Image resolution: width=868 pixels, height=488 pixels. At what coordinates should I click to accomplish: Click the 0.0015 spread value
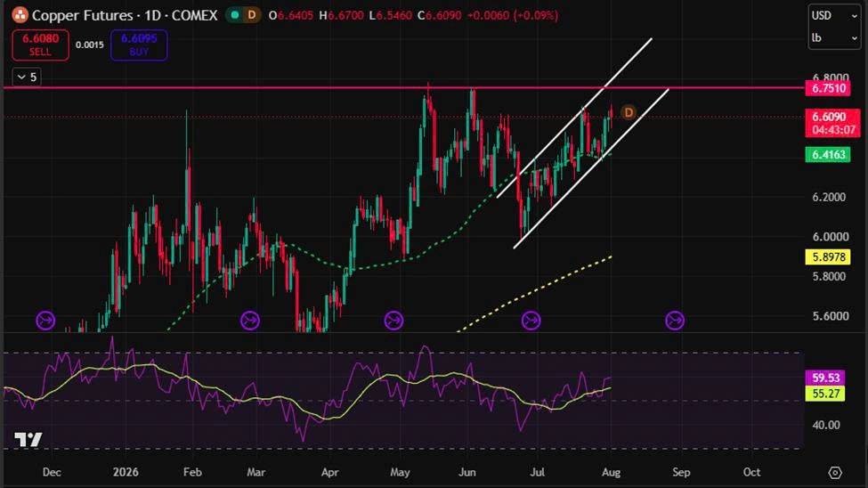coord(90,45)
